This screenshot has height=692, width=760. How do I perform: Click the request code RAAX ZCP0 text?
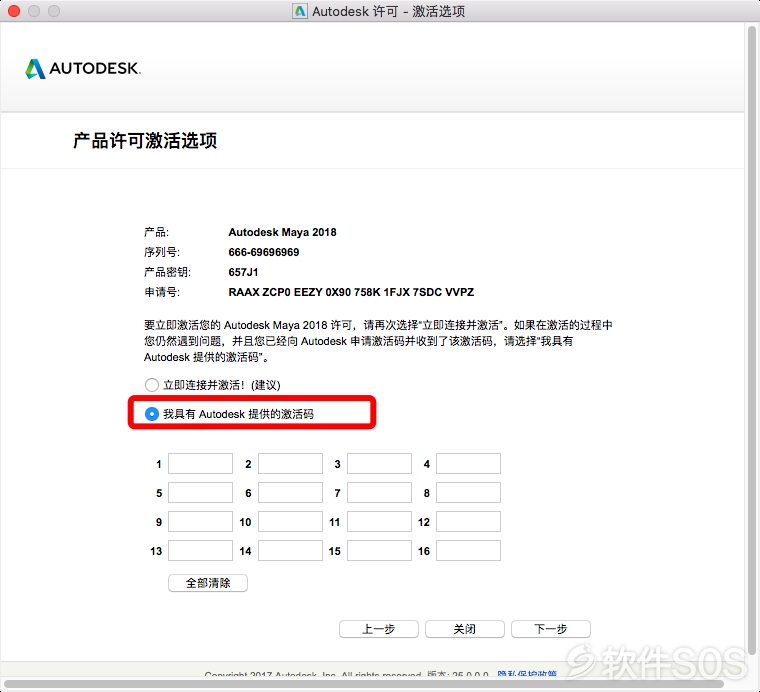[351, 292]
